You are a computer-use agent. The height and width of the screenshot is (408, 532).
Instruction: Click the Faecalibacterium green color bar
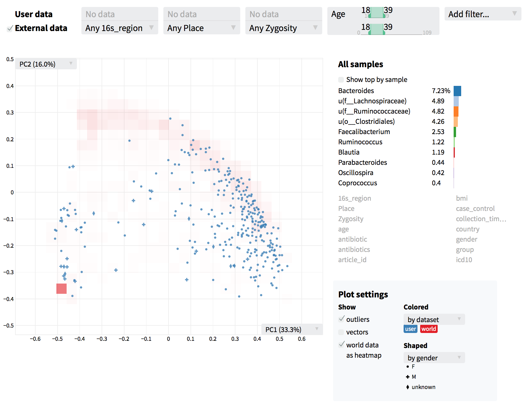coord(455,132)
